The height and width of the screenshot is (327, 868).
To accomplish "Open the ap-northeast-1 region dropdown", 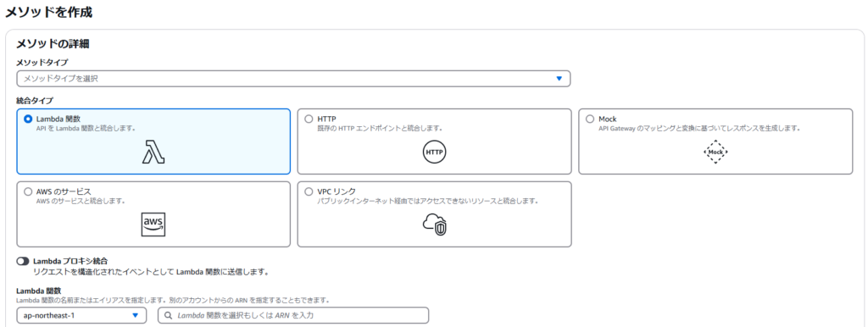I will point(81,315).
